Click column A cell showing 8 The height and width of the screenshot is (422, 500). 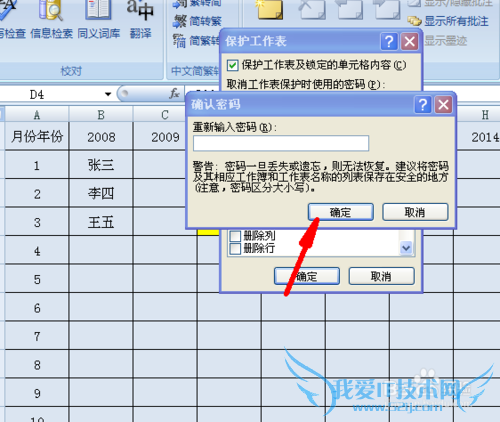point(37,364)
